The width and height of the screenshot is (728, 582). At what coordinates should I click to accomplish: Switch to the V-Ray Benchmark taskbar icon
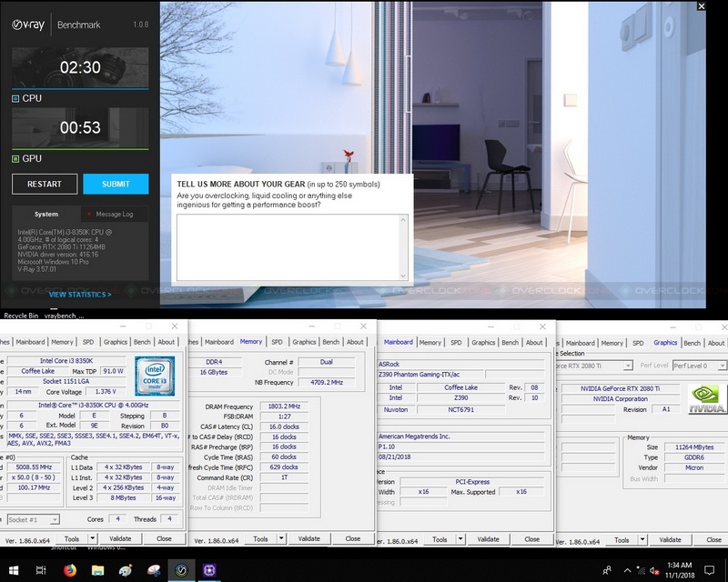(181, 570)
